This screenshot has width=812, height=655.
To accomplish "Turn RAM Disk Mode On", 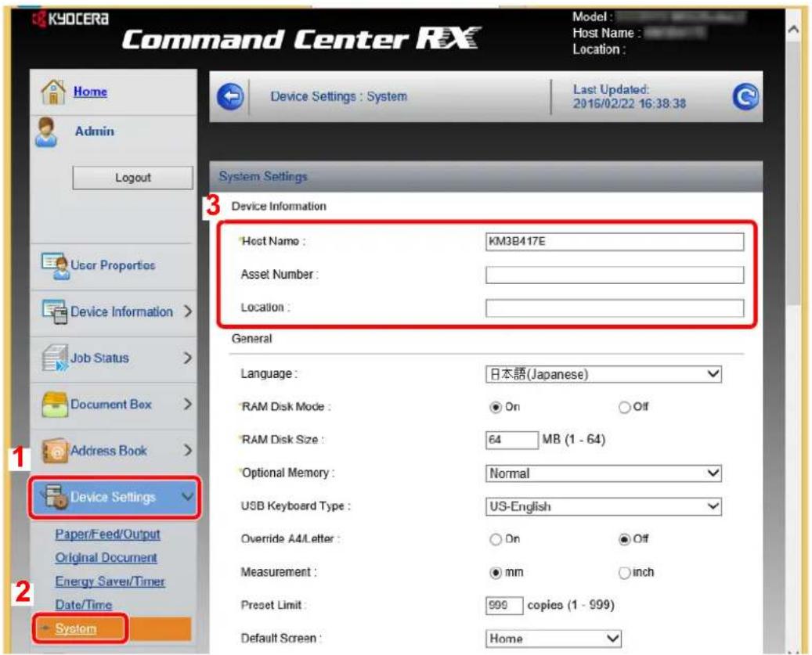I will (496, 407).
